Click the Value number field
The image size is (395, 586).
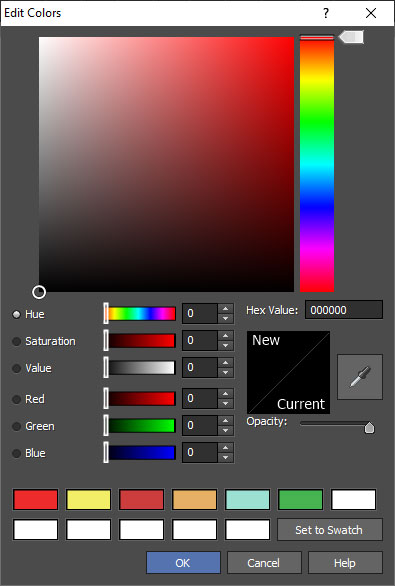tap(200, 367)
